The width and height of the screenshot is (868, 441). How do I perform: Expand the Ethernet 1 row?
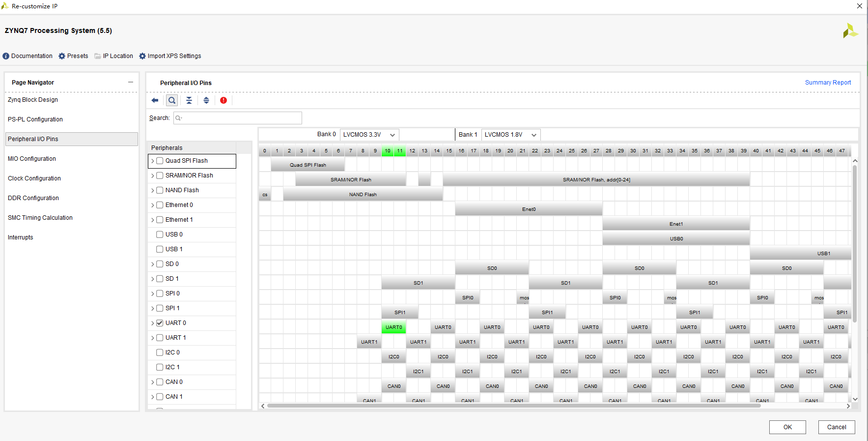click(x=153, y=220)
